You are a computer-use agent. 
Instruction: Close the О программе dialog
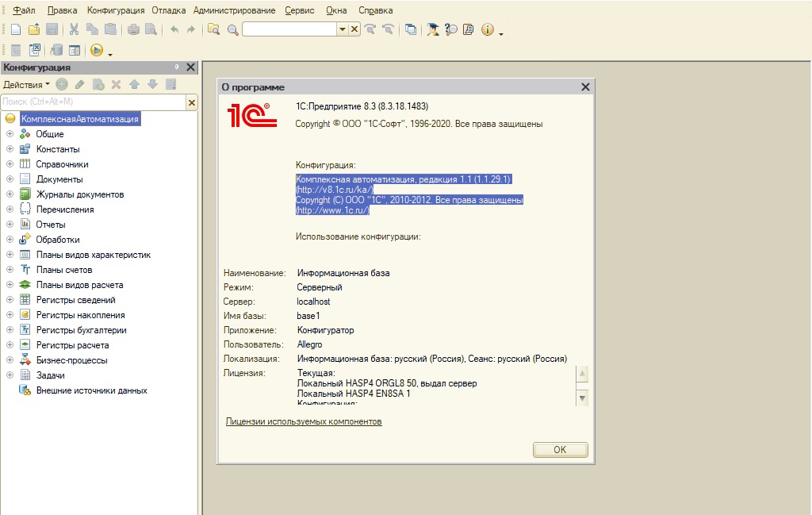[585, 87]
